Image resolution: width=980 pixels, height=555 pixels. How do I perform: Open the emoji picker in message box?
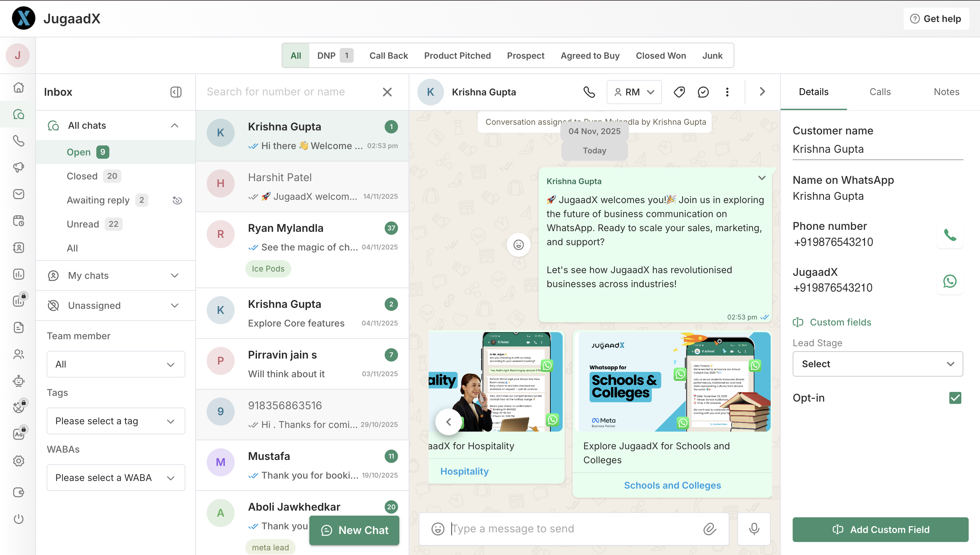pyautogui.click(x=438, y=529)
